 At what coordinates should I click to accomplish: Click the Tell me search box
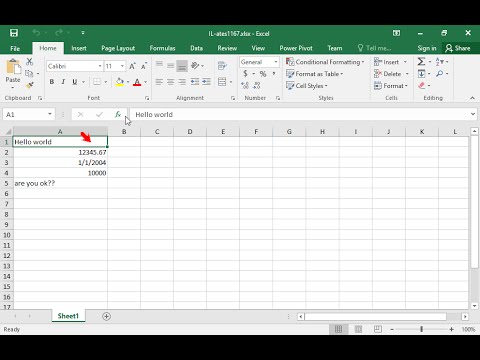coord(374,48)
